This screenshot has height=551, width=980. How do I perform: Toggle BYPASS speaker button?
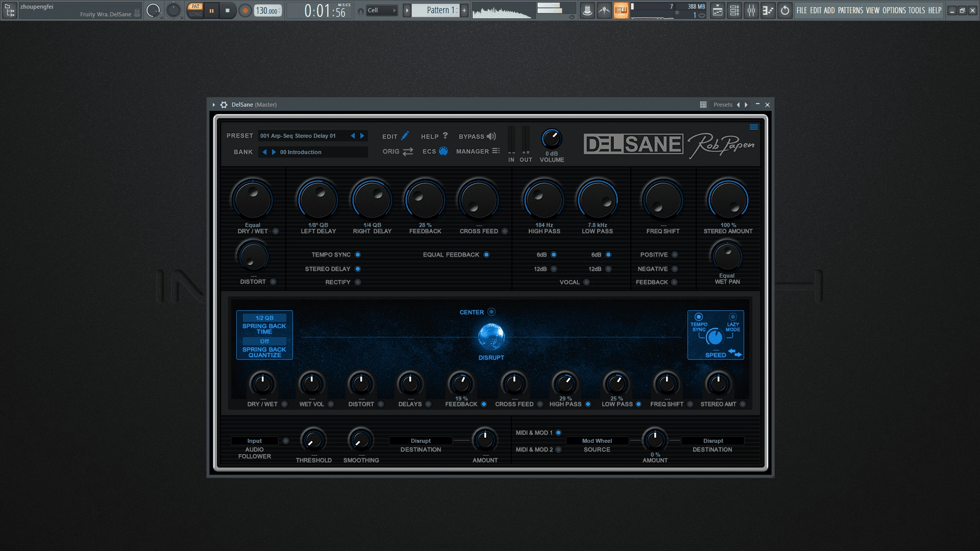[x=477, y=136]
